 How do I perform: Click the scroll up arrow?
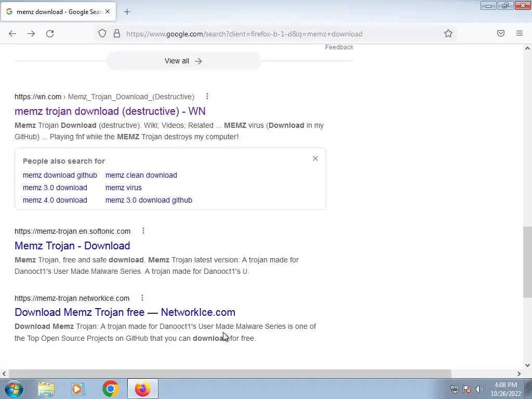[527, 48]
